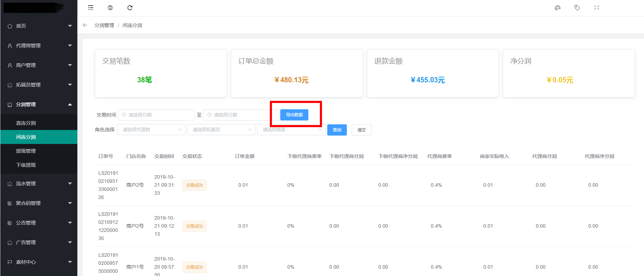Click the person icon beside 代理商管理
644x276 pixels.
[10, 46]
